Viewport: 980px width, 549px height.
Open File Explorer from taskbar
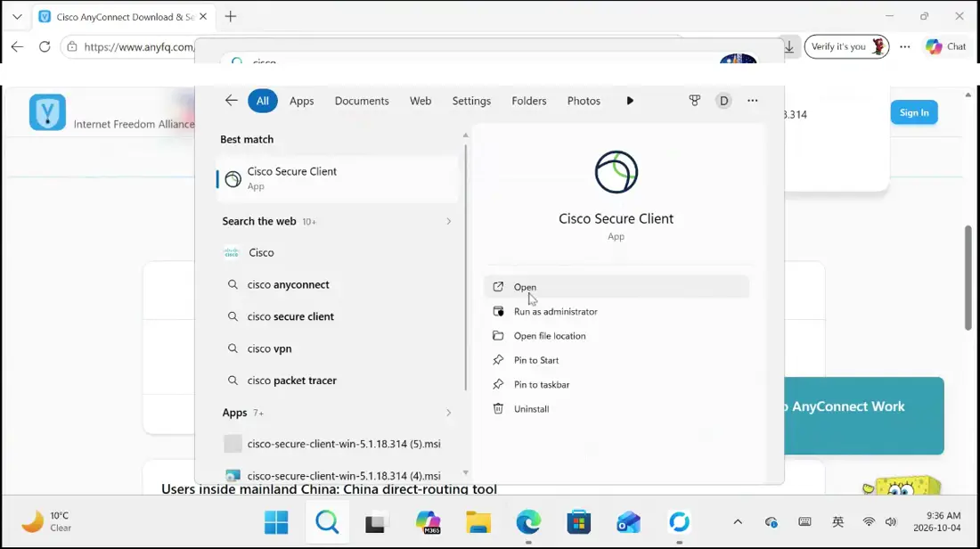(478, 522)
